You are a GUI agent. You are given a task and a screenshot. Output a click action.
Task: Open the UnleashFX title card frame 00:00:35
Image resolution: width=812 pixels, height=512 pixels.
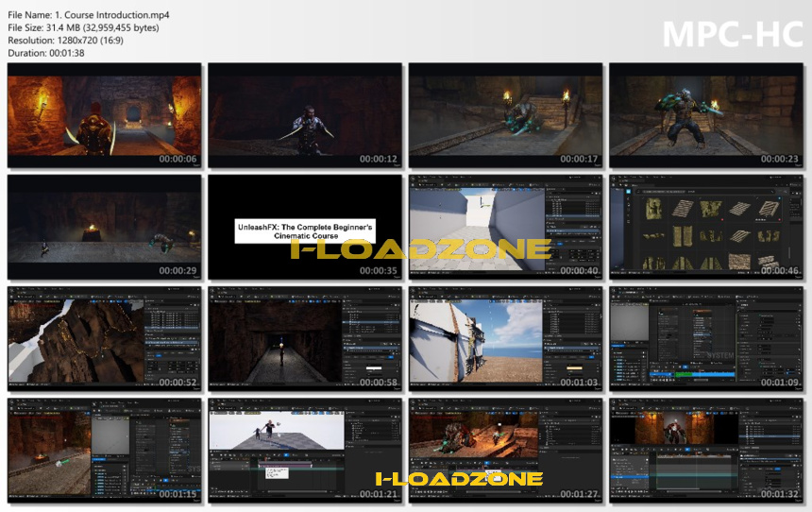pyautogui.click(x=305, y=227)
